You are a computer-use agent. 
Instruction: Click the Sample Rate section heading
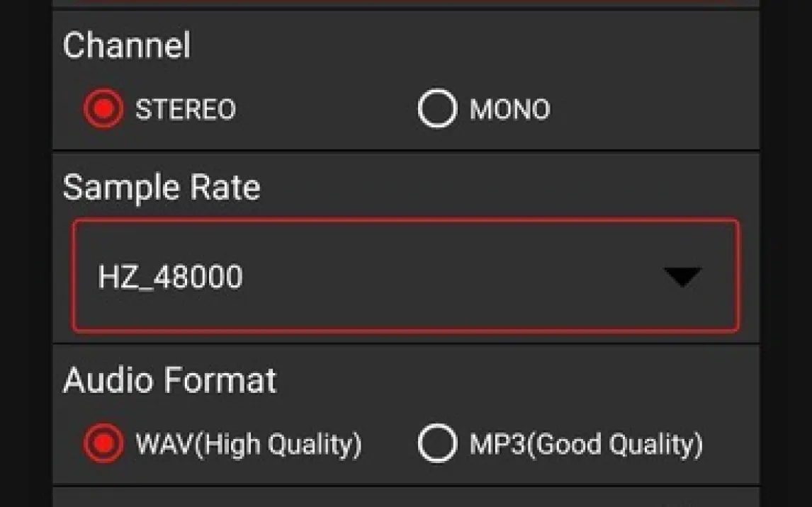pyautogui.click(x=162, y=188)
